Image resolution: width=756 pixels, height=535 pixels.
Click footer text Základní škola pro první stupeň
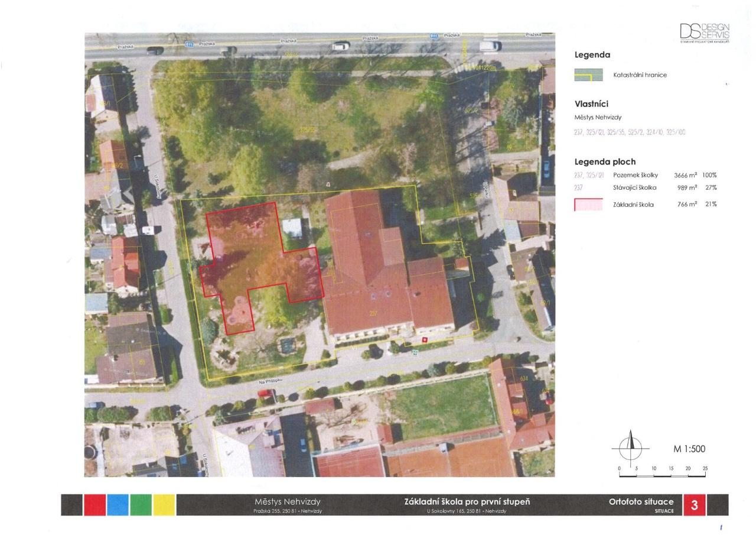pos(467,502)
